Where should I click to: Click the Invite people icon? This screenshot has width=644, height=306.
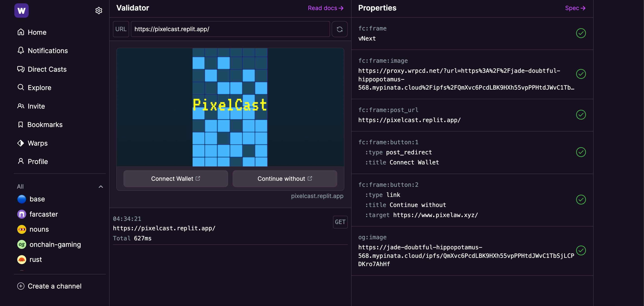pos(21,106)
